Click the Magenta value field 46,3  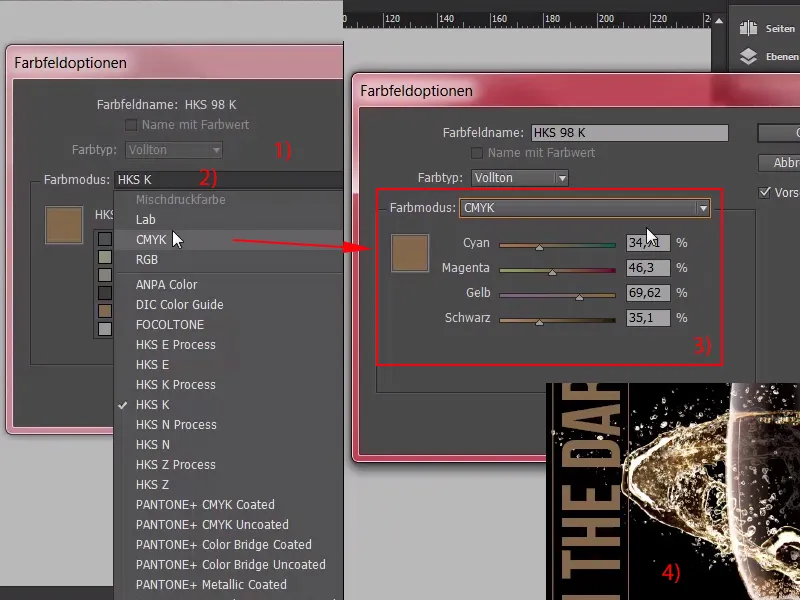648,268
